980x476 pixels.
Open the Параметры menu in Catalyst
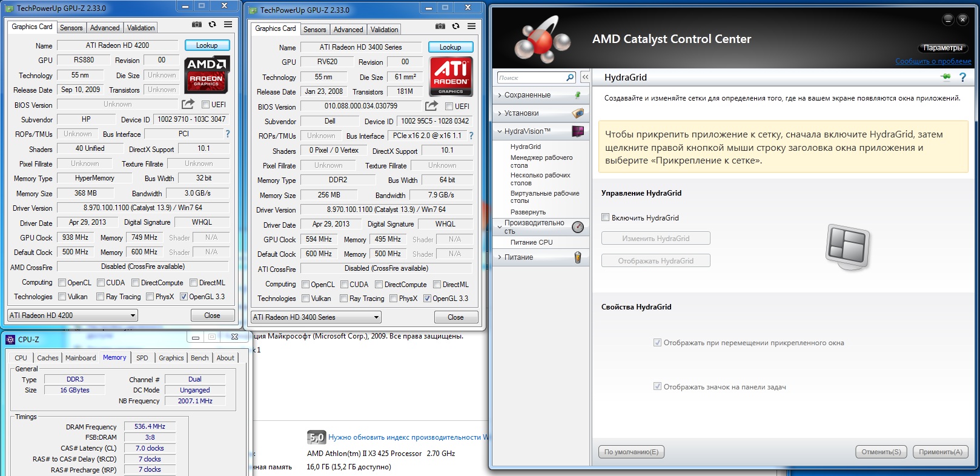943,48
